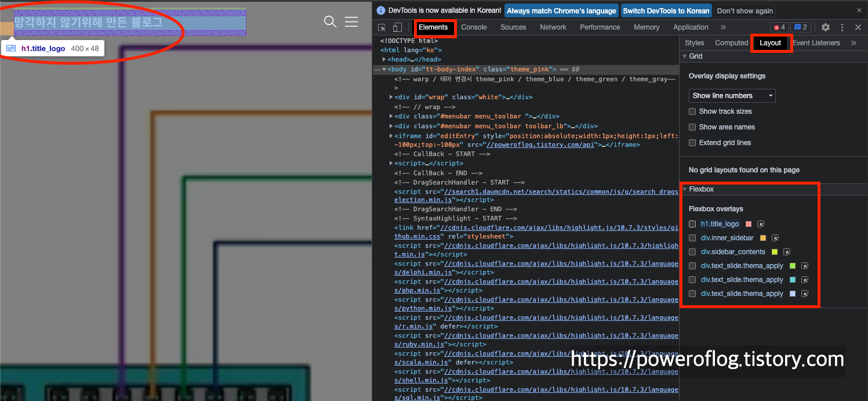Check the text_slide overlay with teal swatch
Image resolution: width=868 pixels, height=401 pixels.
(692, 280)
